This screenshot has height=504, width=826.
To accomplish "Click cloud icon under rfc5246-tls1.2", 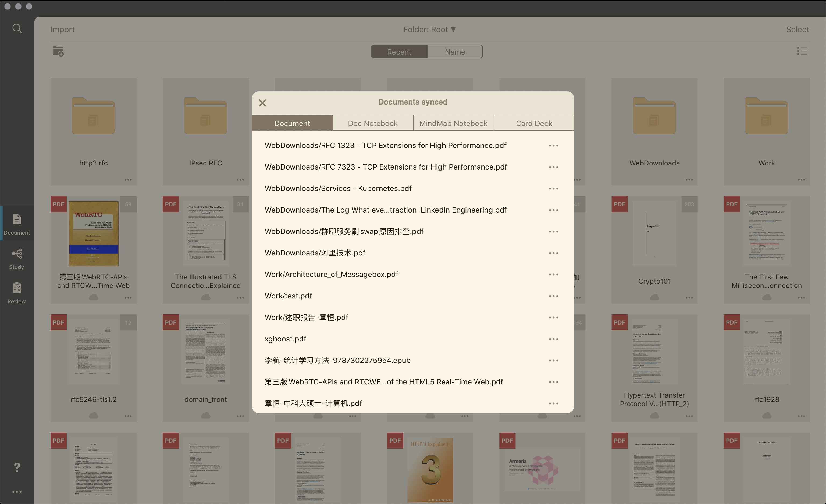I will (x=94, y=416).
